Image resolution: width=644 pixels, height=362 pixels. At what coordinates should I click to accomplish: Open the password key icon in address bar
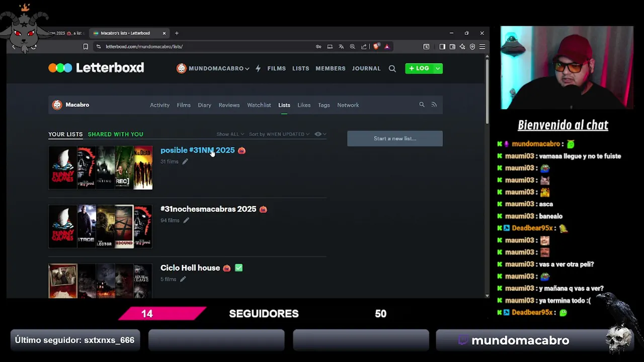(x=318, y=46)
